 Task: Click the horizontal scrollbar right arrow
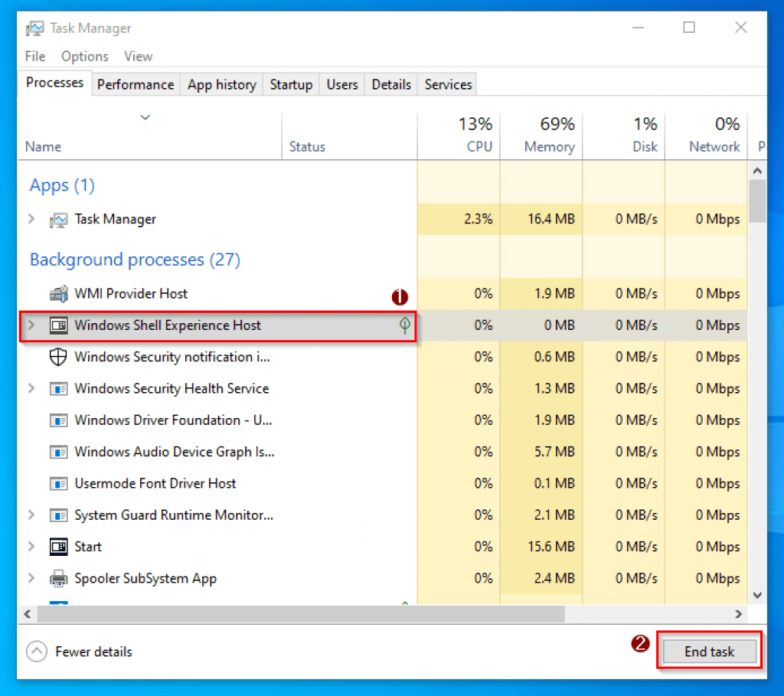(739, 614)
